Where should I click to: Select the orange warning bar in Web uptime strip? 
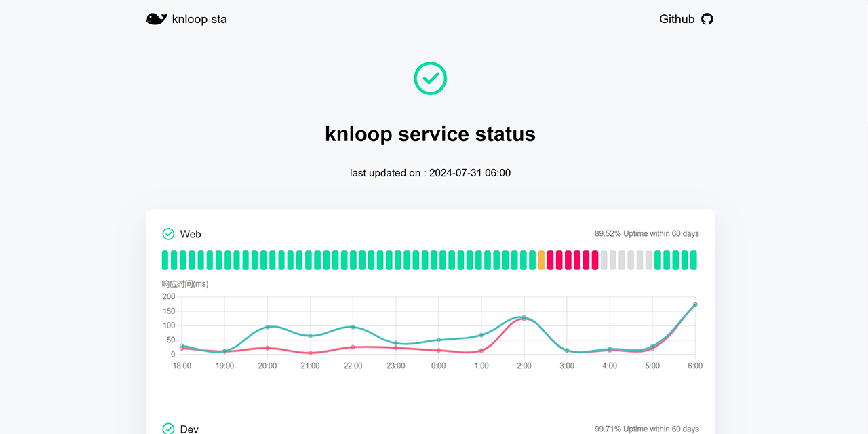click(x=540, y=260)
